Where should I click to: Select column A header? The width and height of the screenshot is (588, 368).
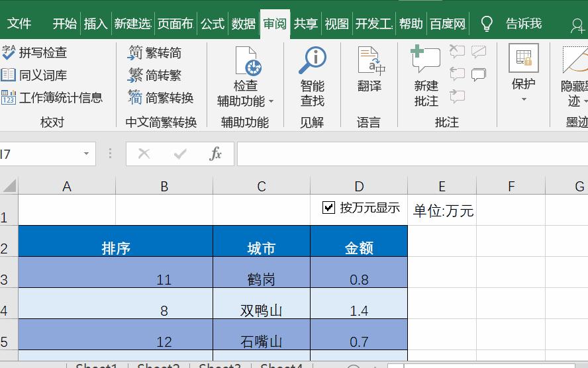67,186
